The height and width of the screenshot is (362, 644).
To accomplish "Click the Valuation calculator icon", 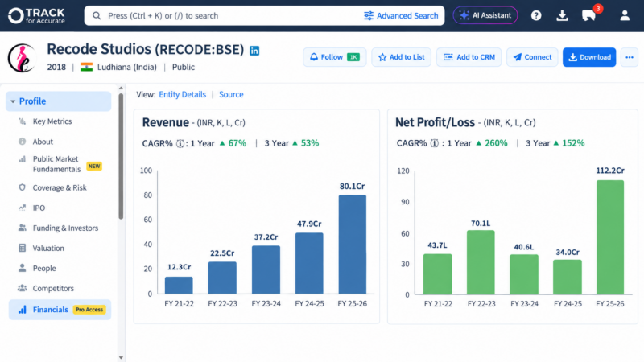I will [x=23, y=248].
